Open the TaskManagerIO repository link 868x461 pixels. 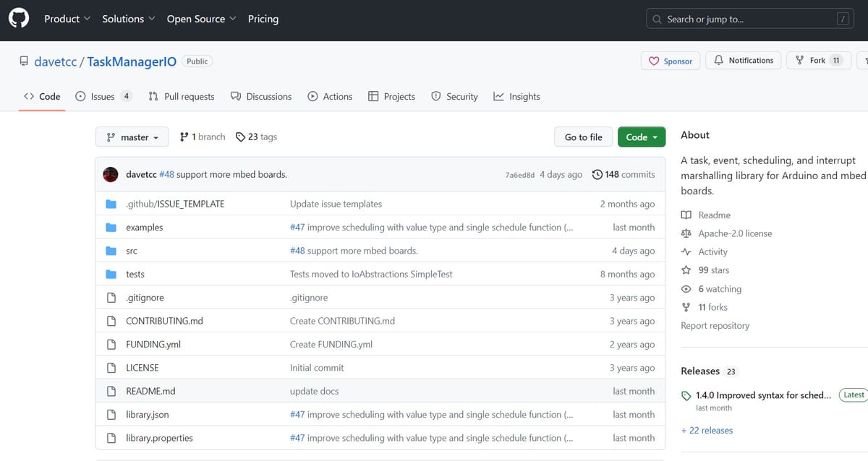[x=132, y=61]
